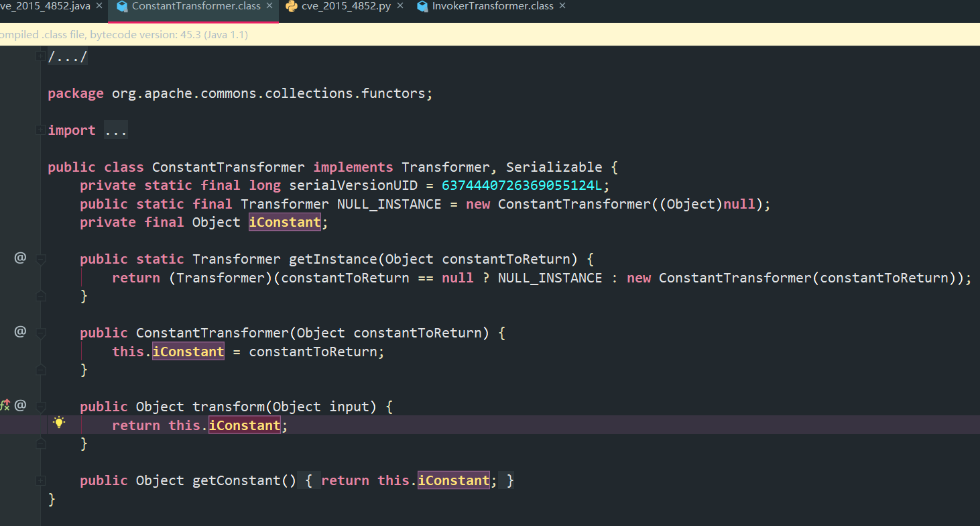Image resolution: width=980 pixels, height=526 pixels.
Task: Click the ConstantTransformer class name in declaration
Action: 229,167
